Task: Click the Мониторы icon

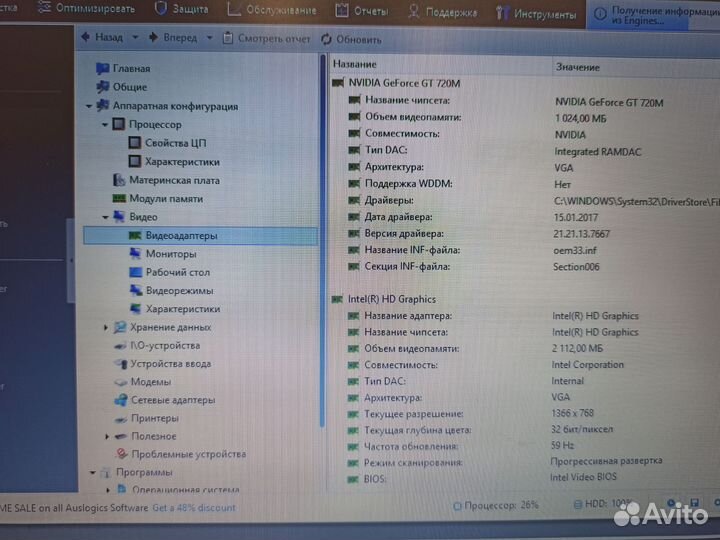Action: tap(135, 253)
